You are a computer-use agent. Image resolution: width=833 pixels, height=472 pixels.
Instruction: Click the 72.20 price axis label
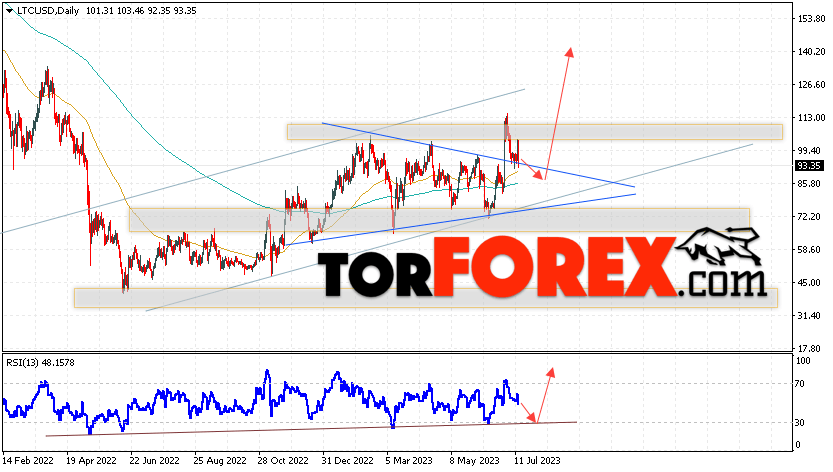(812, 216)
